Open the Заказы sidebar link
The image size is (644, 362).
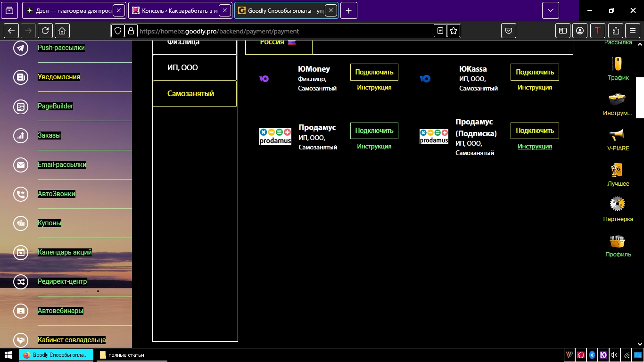pyautogui.click(x=49, y=135)
